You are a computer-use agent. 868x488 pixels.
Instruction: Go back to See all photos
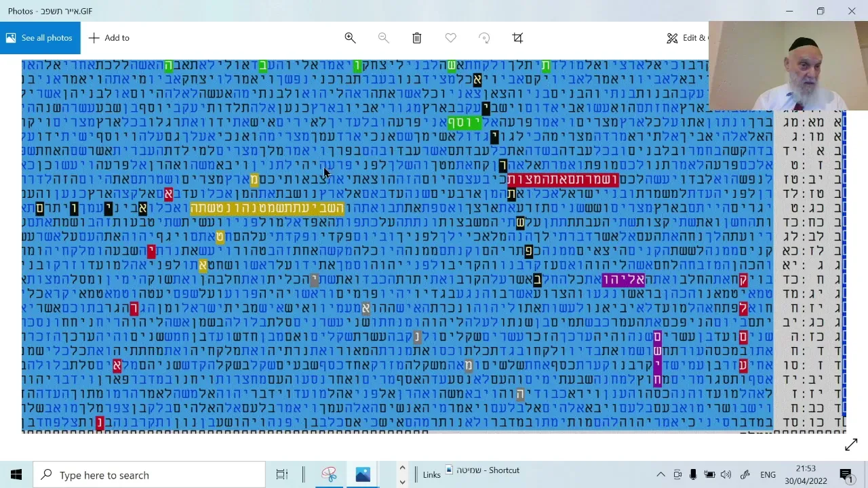point(39,38)
